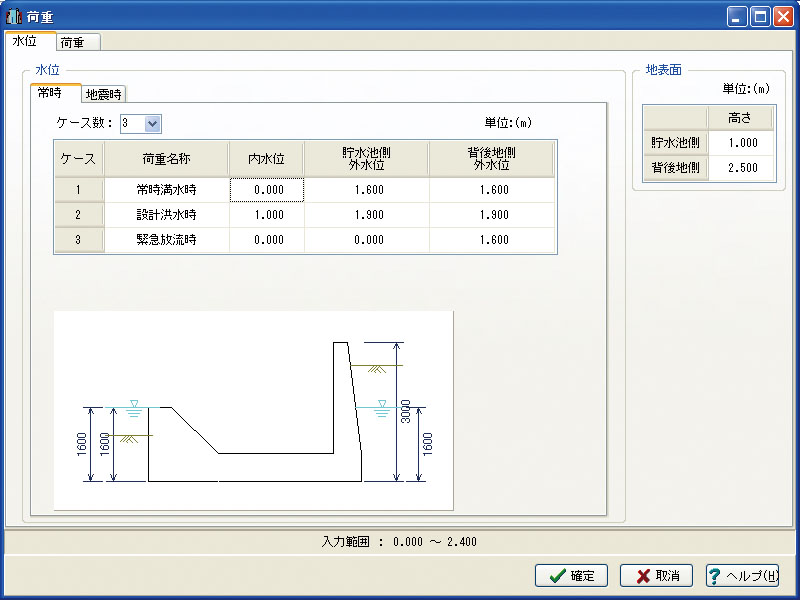This screenshot has height=600, width=800.
Task: Click the 荷重名称 column header
Action: (167, 159)
